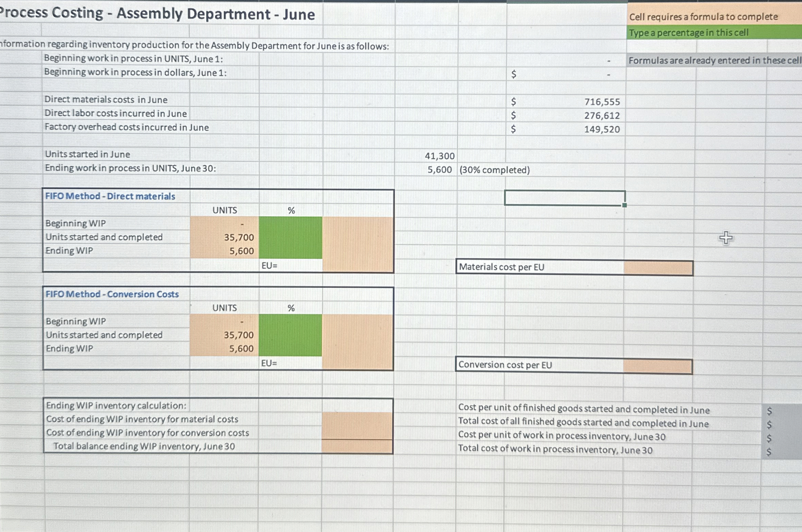The height and width of the screenshot is (532, 802).
Task: Click cost of ending WIP inventory for conversion costs cell
Action: tap(357, 433)
